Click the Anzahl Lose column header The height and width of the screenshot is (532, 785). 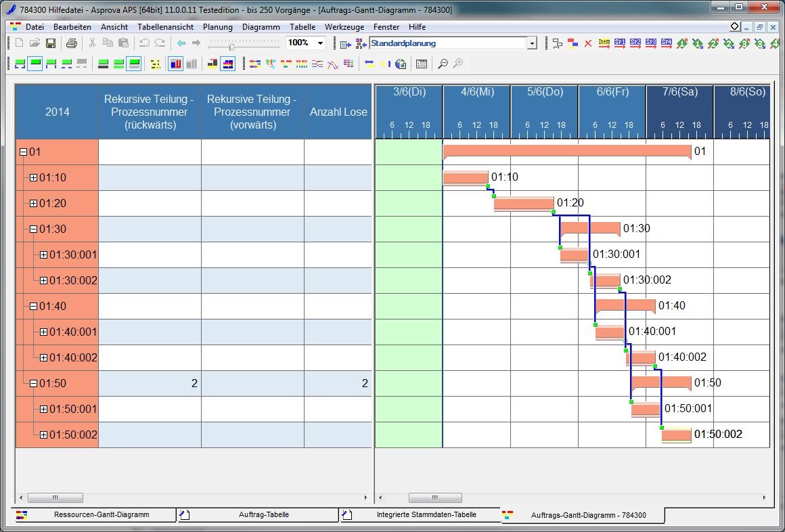tap(338, 112)
